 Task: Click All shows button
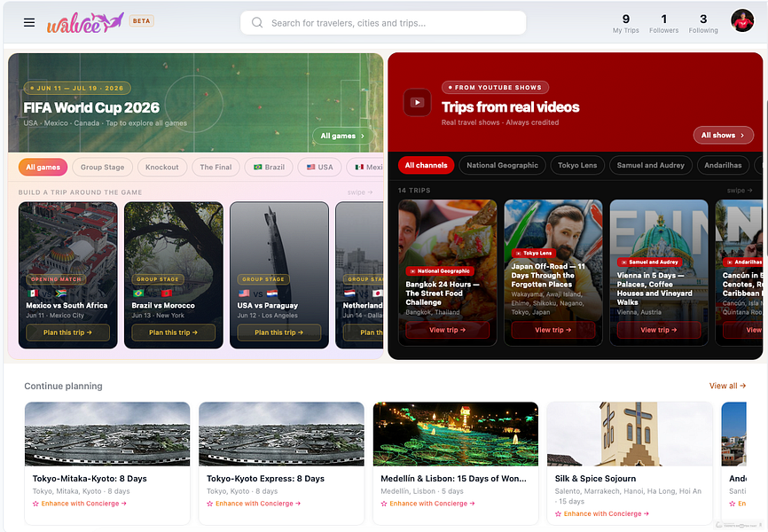(723, 135)
